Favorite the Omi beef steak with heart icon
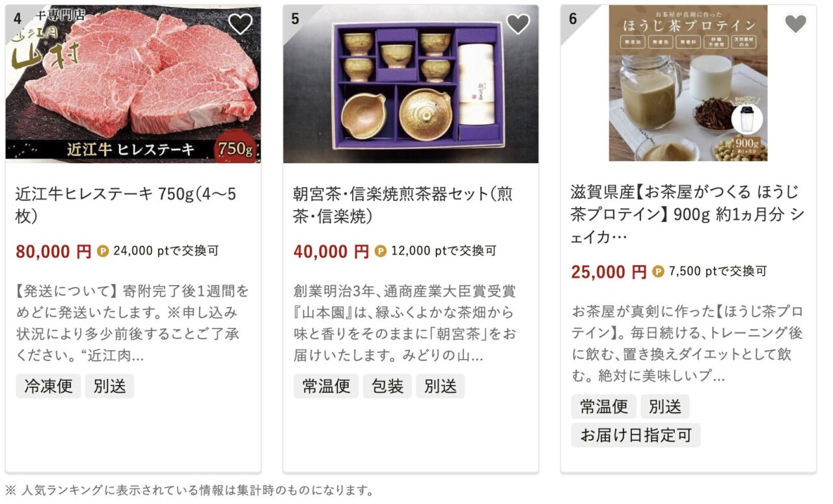Image resolution: width=833 pixels, height=504 pixels. point(240,24)
